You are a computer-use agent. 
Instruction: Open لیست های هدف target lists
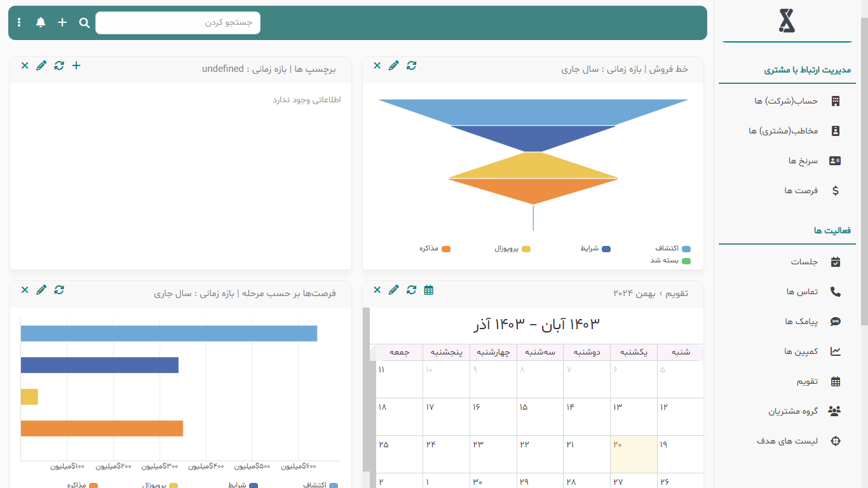pyautogui.click(x=787, y=441)
